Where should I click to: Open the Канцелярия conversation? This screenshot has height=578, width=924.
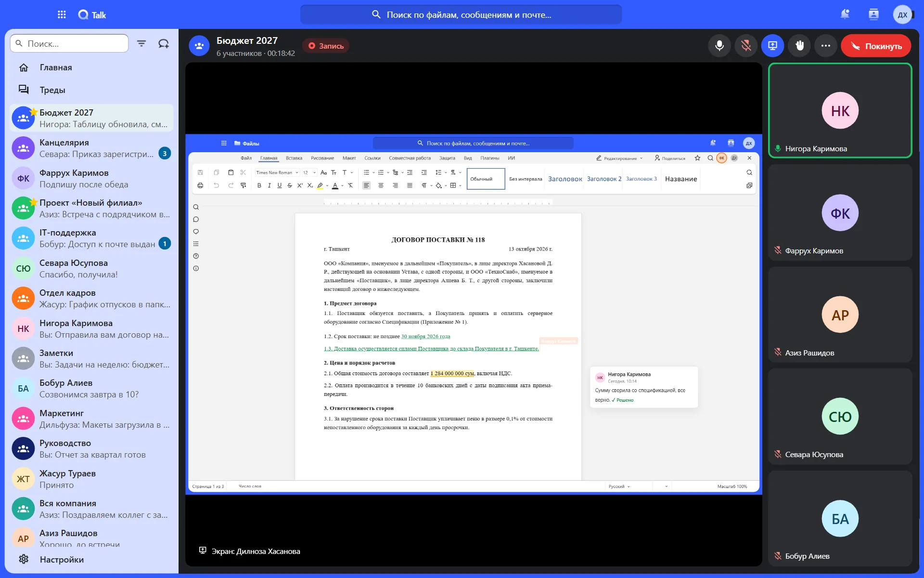point(91,148)
